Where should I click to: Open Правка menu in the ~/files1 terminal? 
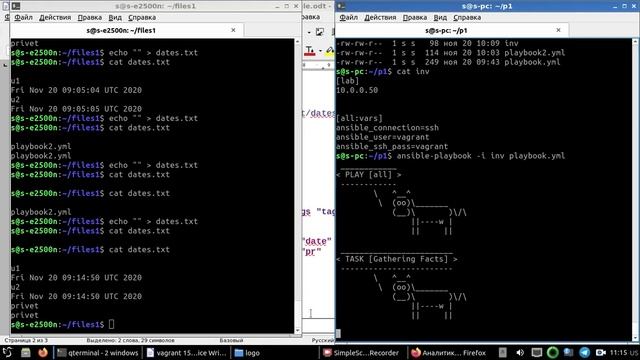(89, 18)
